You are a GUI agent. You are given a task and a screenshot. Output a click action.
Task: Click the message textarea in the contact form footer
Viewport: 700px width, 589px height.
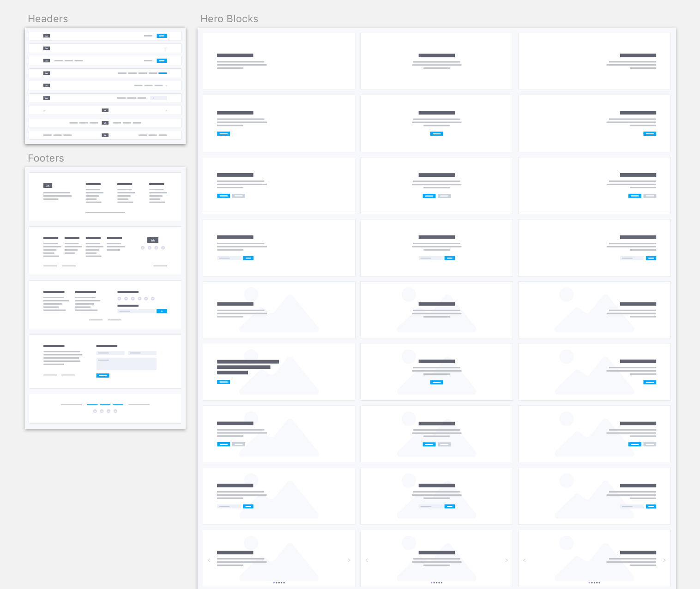coord(126,364)
